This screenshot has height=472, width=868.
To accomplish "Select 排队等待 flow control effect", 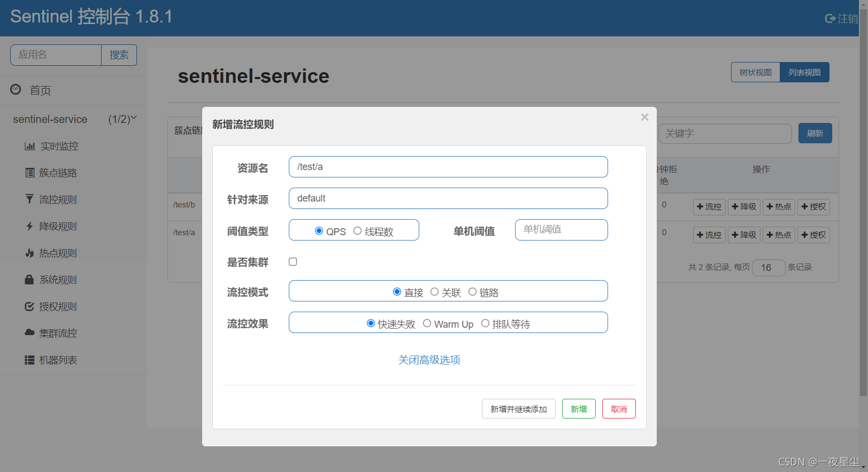I will click(485, 323).
